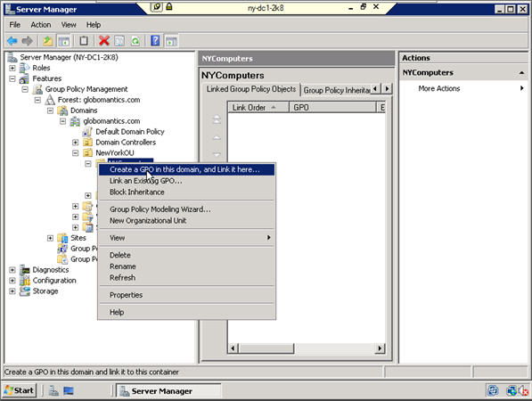Click the Start button
Screen dimensions: 532x401
[x=19, y=390]
